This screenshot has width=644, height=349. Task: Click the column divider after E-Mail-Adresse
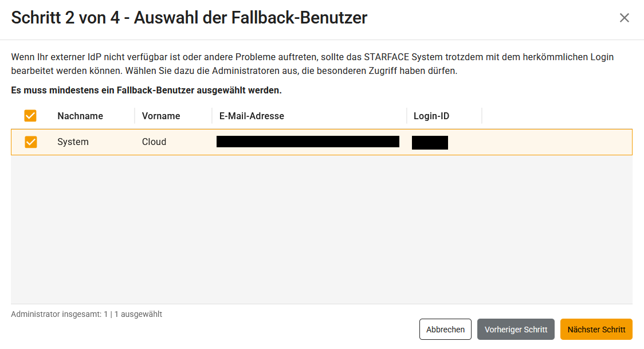407,116
